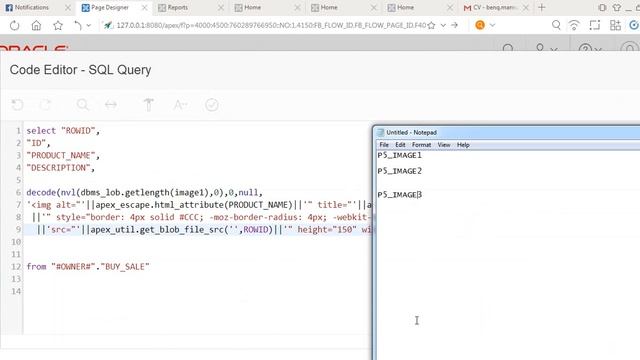
Task: Click the Validate checkmark icon in Code Editor
Action: [212, 105]
